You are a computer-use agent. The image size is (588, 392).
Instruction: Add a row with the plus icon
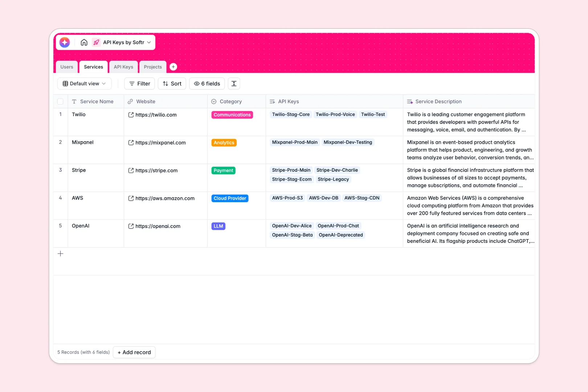[x=61, y=254]
